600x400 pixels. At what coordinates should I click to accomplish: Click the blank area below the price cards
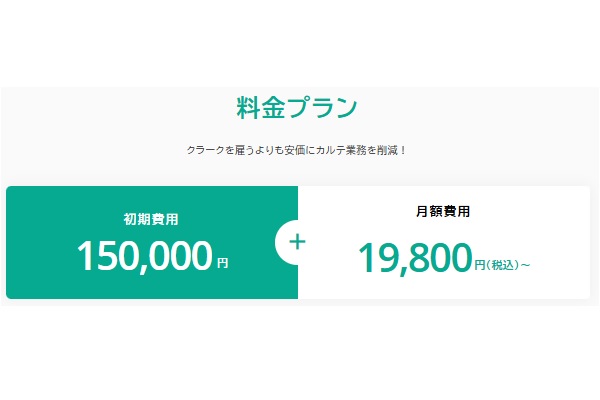[x=300, y=350]
